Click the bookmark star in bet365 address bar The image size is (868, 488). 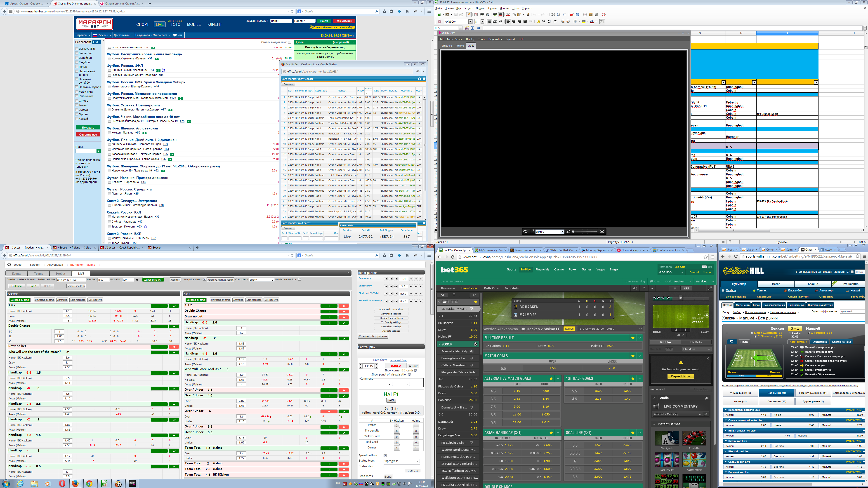[x=705, y=257]
